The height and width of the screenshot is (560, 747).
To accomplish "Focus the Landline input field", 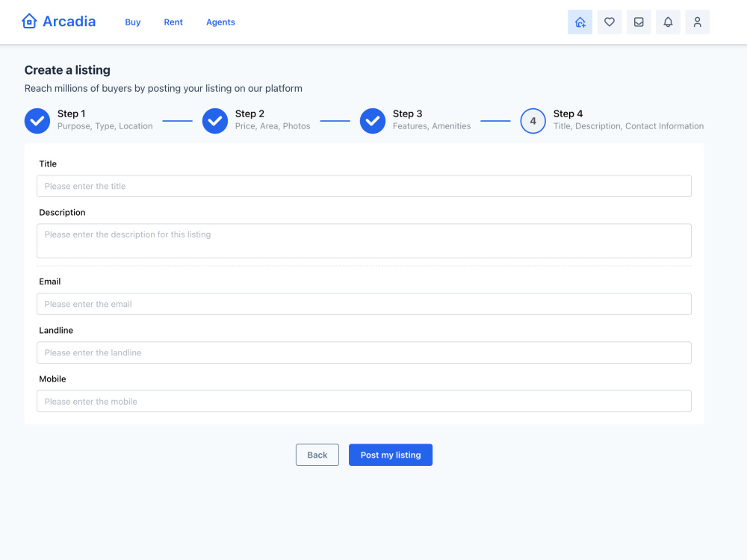I will pyautogui.click(x=364, y=352).
